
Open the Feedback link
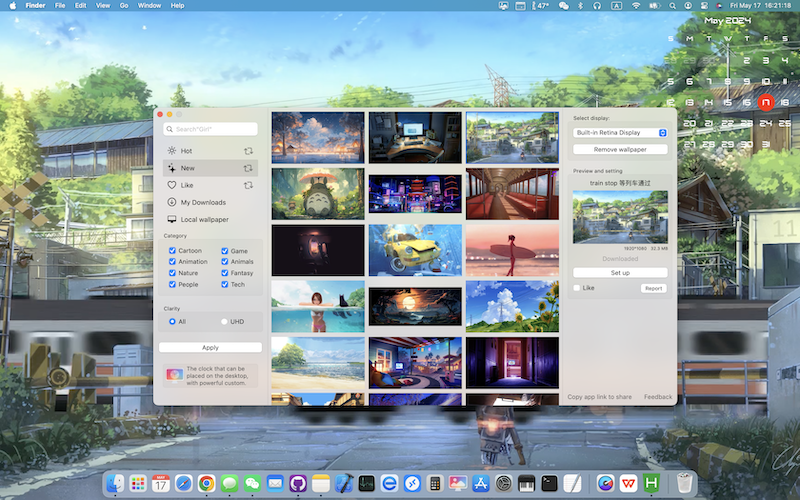[658, 397]
